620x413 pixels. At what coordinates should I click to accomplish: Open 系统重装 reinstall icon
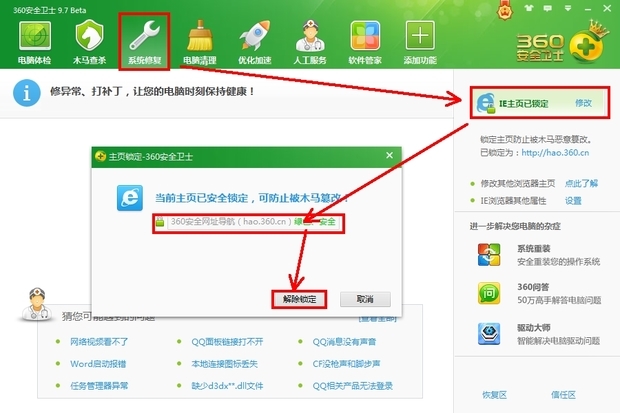click(x=489, y=254)
